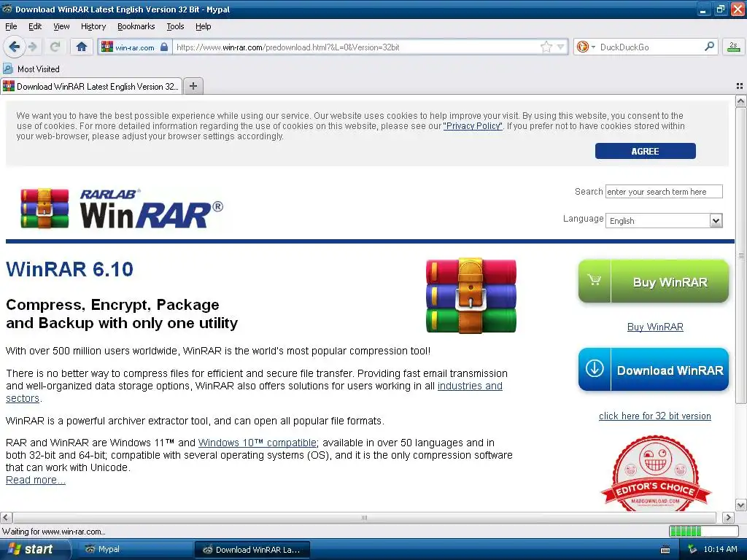This screenshot has width=747, height=560.
Task: Click the WinRAR books product image
Action: coord(471,295)
